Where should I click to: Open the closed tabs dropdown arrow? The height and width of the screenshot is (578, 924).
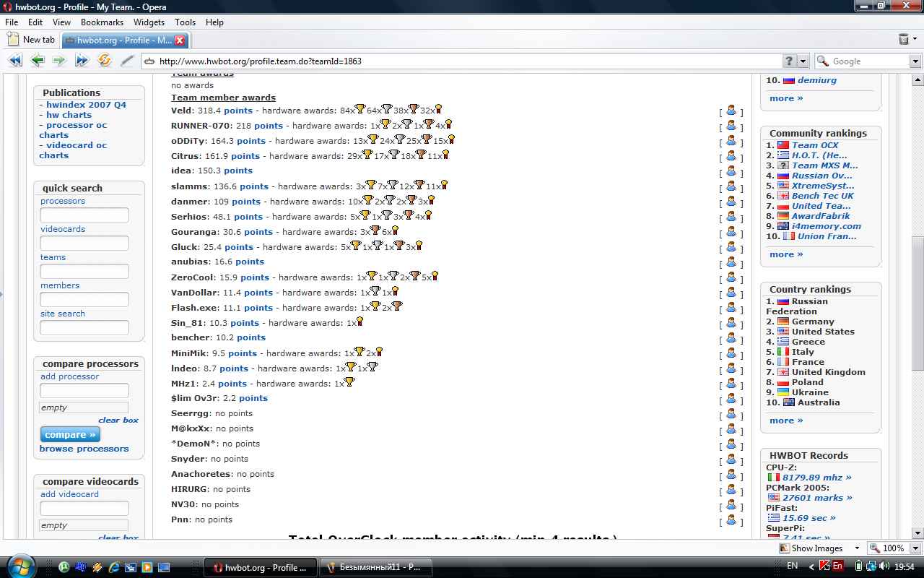915,40
